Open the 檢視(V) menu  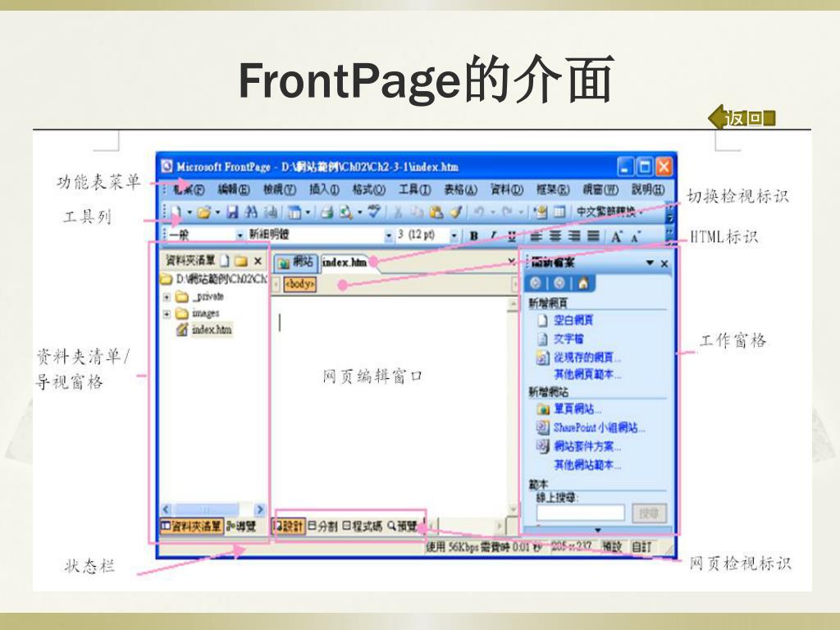(x=279, y=189)
